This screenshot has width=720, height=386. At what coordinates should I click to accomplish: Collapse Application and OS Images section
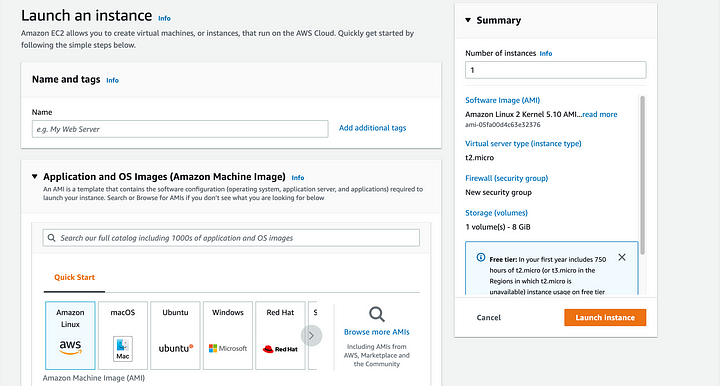point(34,177)
